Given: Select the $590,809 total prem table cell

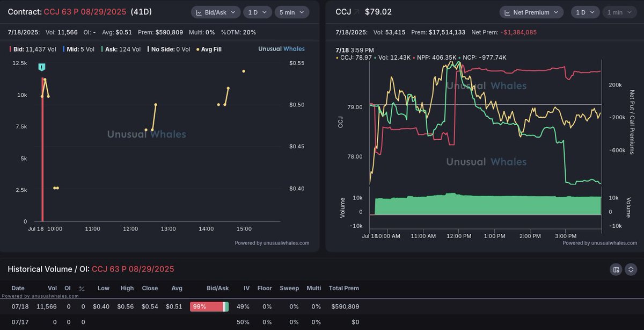Looking at the screenshot, I should coord(344,306).
